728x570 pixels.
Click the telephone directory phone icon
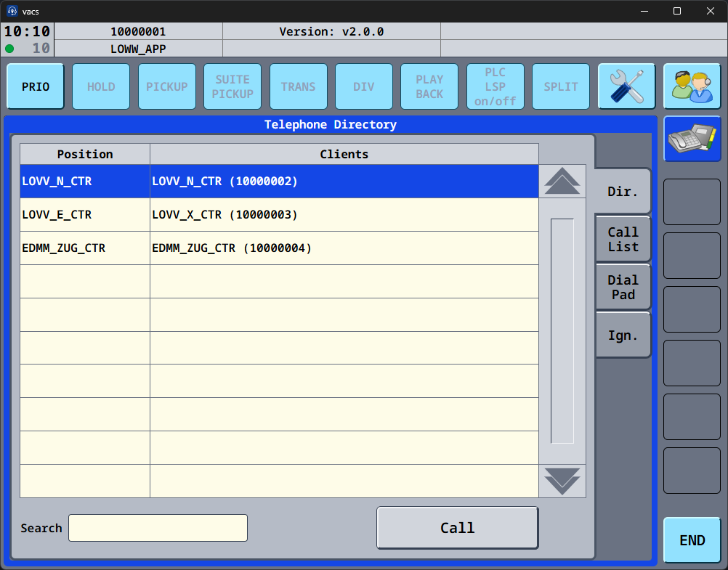click(x=692, y=139)
